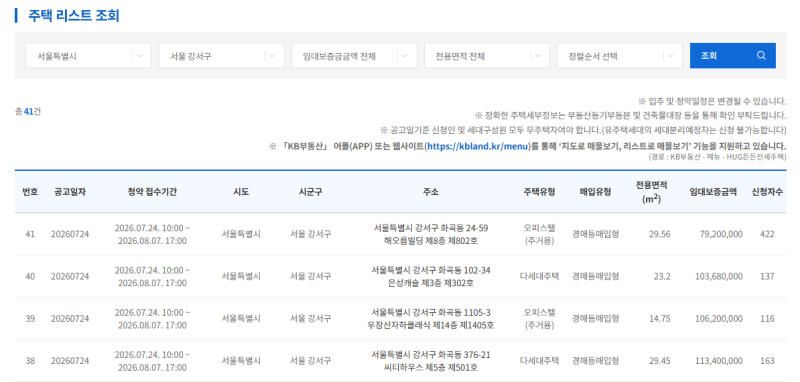
Task: Click deposit amount 103,680,000
Action: click(x=719, y=276)
